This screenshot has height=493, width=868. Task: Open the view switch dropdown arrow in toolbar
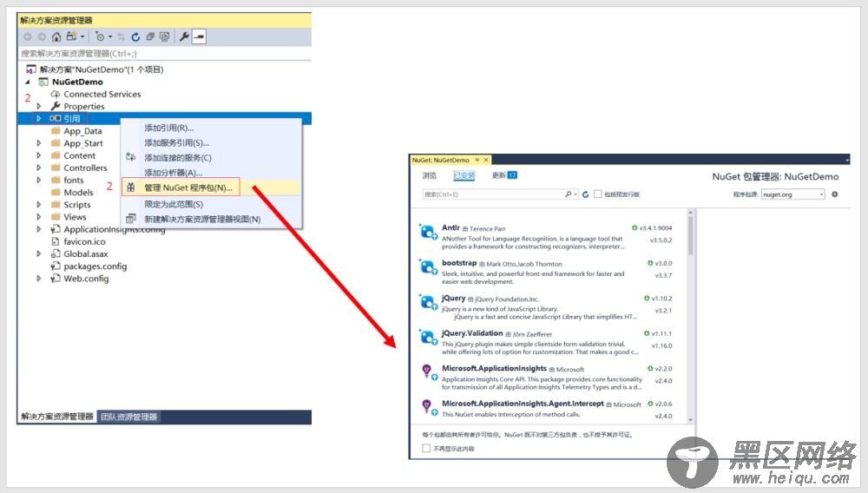(82, 36)
